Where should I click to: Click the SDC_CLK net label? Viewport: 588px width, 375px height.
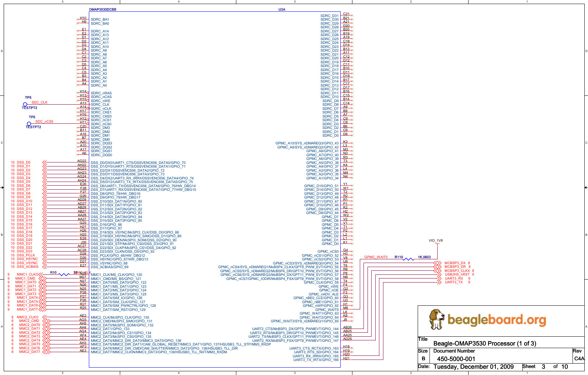pos(39,102)
